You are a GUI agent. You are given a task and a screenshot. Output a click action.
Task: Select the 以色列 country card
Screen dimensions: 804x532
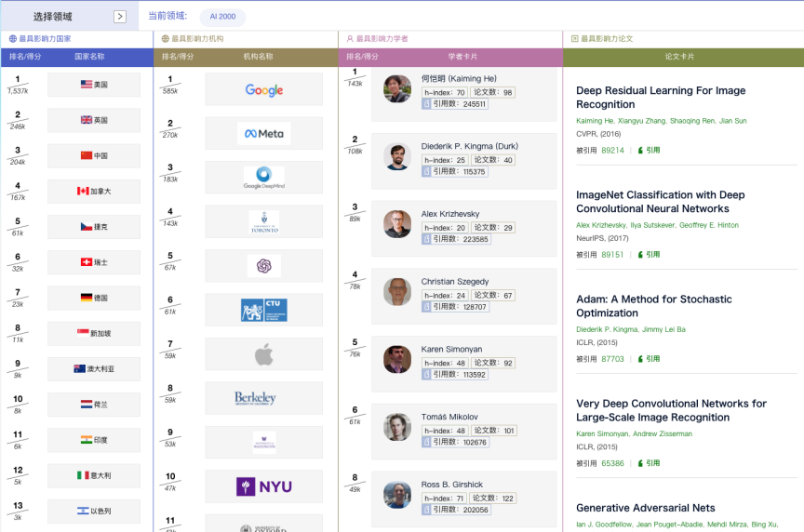[94, 511]
